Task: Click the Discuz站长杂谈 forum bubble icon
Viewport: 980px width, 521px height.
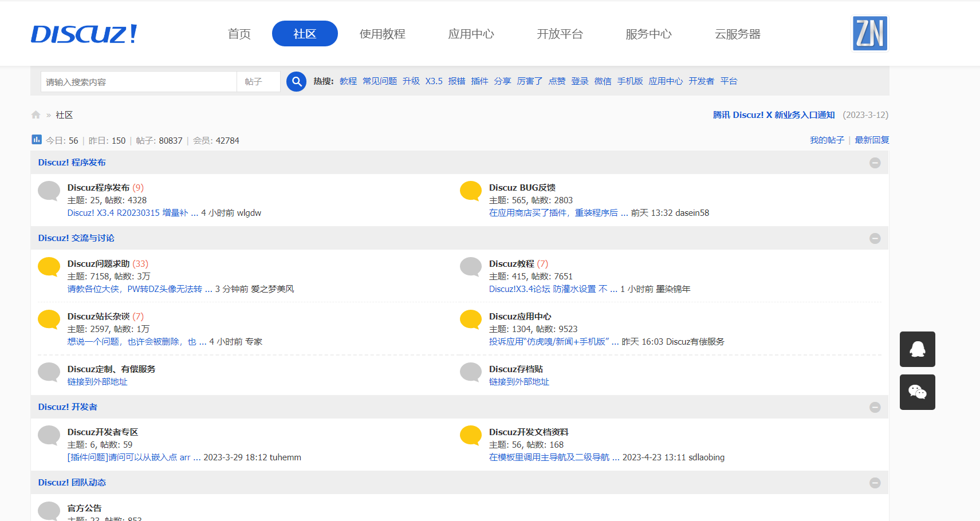Action: point(49,319)
